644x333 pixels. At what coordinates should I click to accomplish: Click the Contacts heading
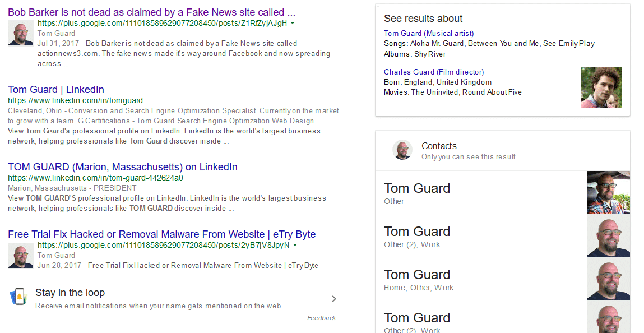(x=439, y=146)
